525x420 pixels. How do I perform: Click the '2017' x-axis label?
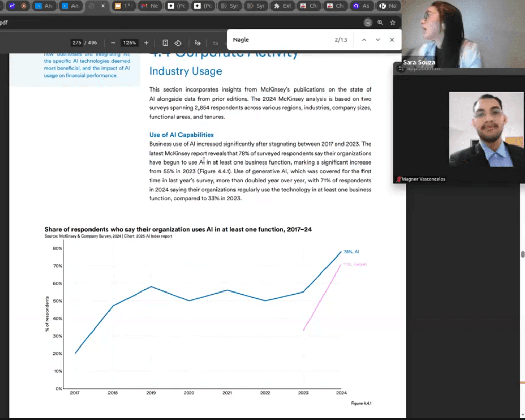pos(75,393)
